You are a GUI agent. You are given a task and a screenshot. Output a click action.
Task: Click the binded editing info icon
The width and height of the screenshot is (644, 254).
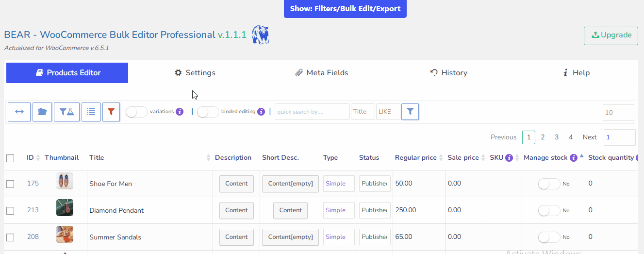(x=261, y=112)
